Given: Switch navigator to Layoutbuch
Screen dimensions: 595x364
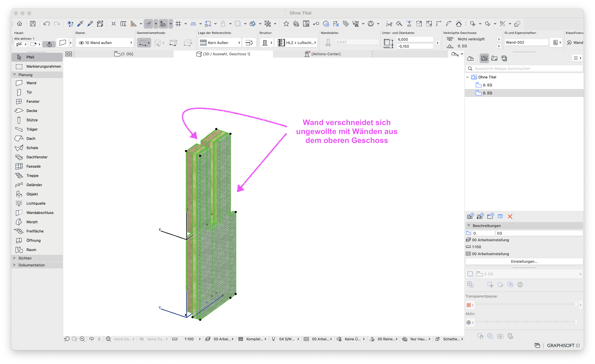Looking at the screenshot, I should [x=494, y=58].
